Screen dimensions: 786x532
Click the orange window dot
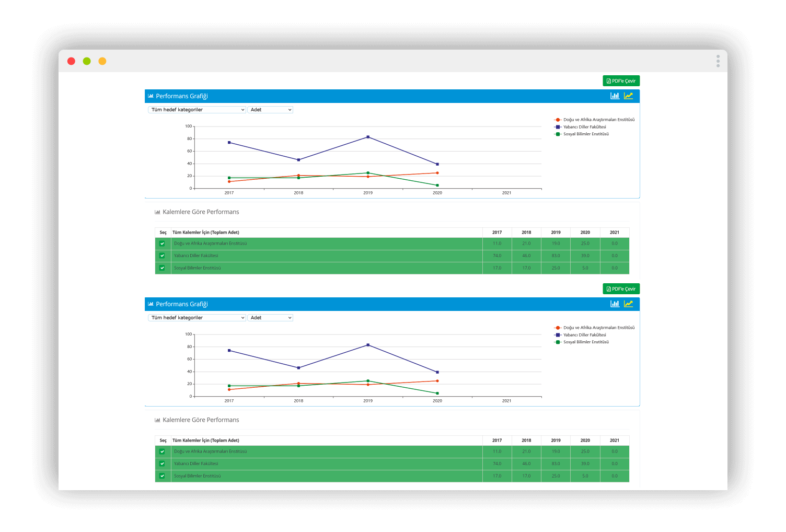point(102,61)
